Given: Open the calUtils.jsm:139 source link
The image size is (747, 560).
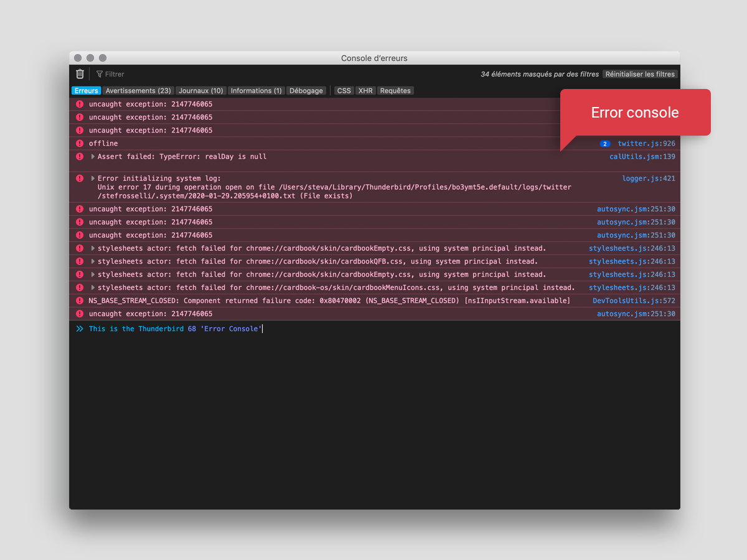Looking at the screenshot, I should click(x=642, y=157).
